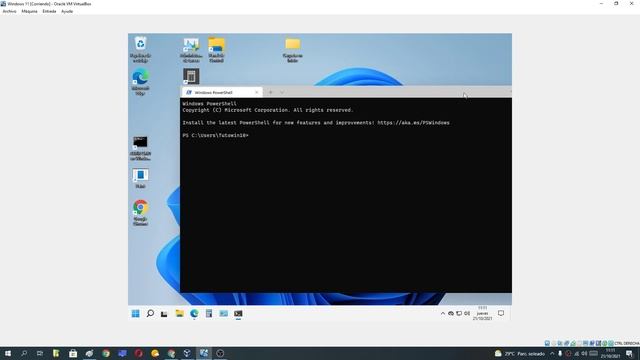Open the Google Chrome shortcut on guest desktop
The width and height of the screenshot is (640, 360).
(x=140, y=213)
